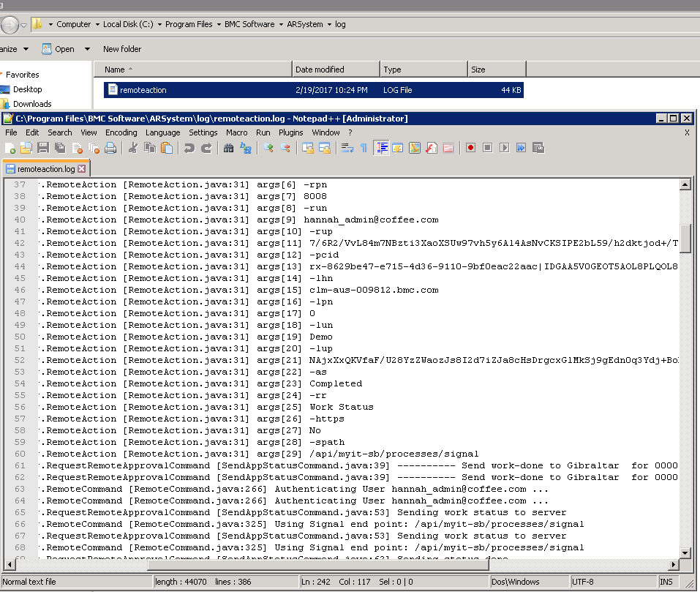Open the File menu in Notepad++

pos(11,132)
